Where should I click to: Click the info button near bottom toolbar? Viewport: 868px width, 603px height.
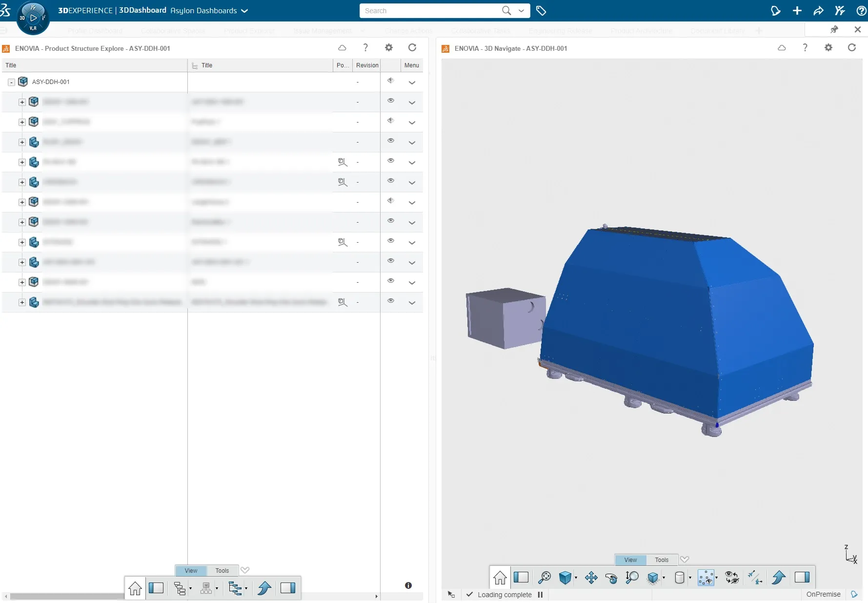[408, 585]
